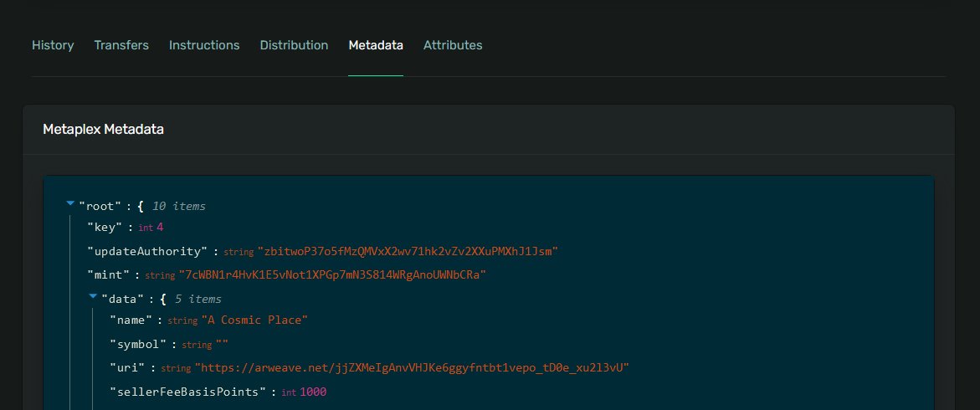Screen dimensions: 980x410
Task: Click the Metaplex Metadata heading
Action: (103, 130)
